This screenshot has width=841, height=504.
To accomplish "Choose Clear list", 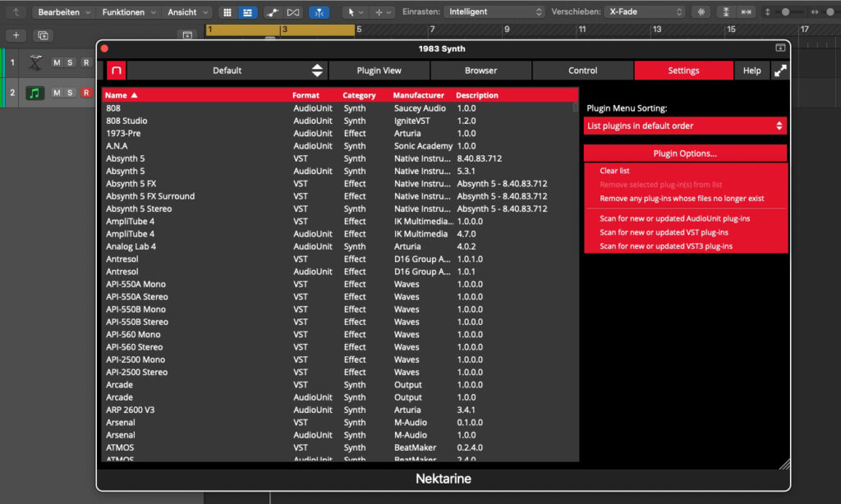I will point(614,171).
